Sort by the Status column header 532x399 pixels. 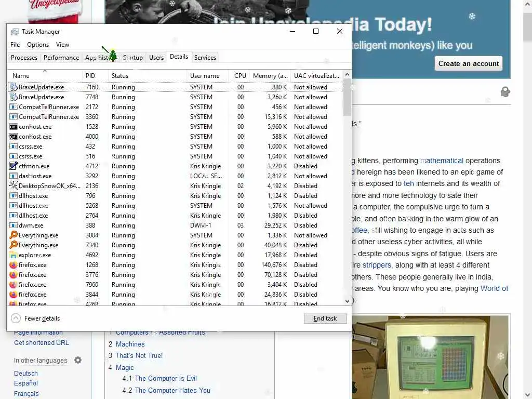click(148, 76)
